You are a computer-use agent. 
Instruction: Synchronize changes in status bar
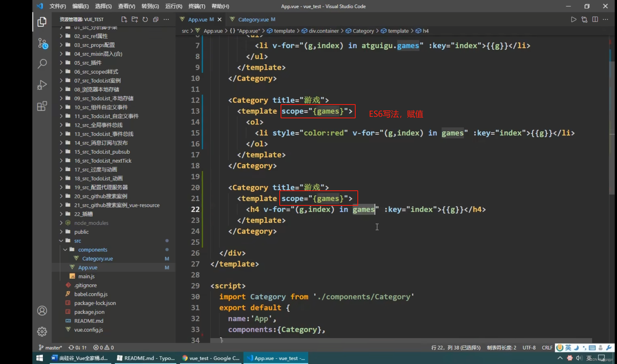tap(78, 348)
